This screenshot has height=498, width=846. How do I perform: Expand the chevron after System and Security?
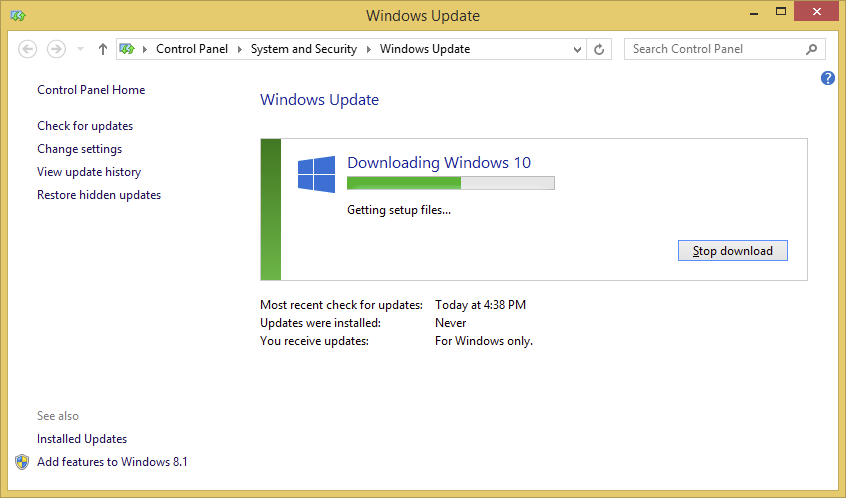tap(369, 49)
